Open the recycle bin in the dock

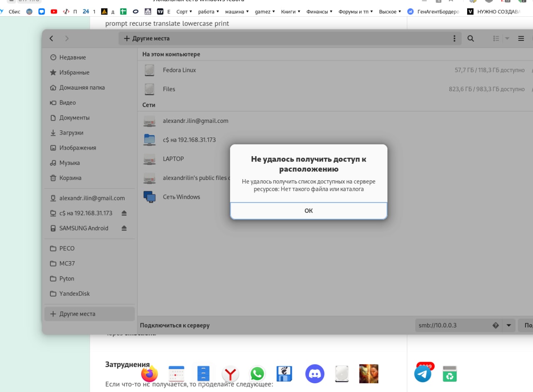click(x=450, y=374)
